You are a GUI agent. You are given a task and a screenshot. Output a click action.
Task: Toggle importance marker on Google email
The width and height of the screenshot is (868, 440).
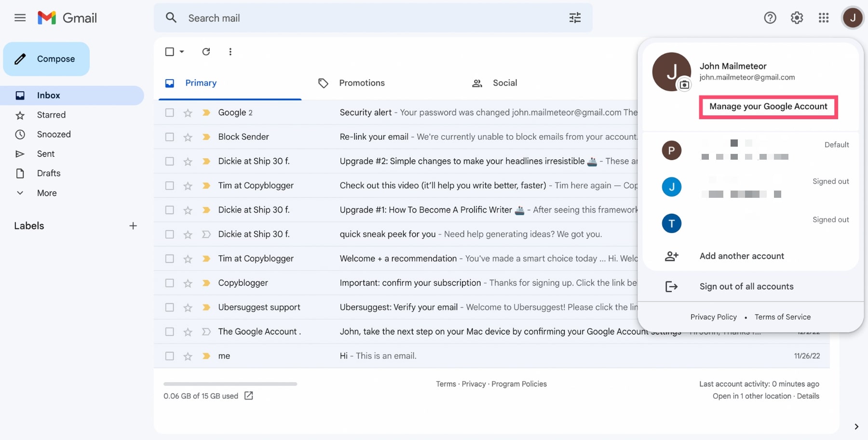pyautogui.click(x=206, y=112)
